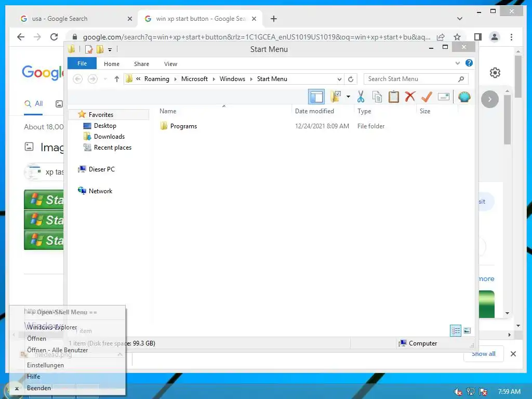This screenshot has height=399, width=532.
Task: Open Chrome side panel icon
Action: (478, 37)
